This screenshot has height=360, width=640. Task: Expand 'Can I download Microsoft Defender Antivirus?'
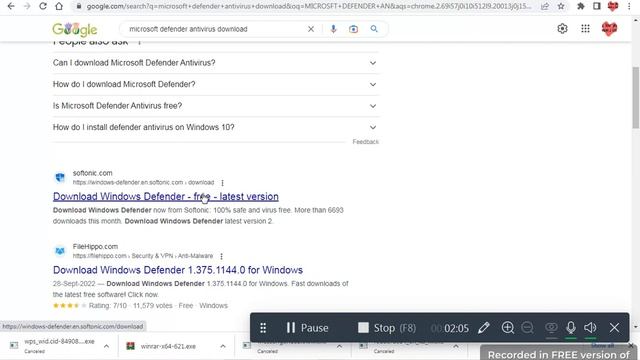216,63
